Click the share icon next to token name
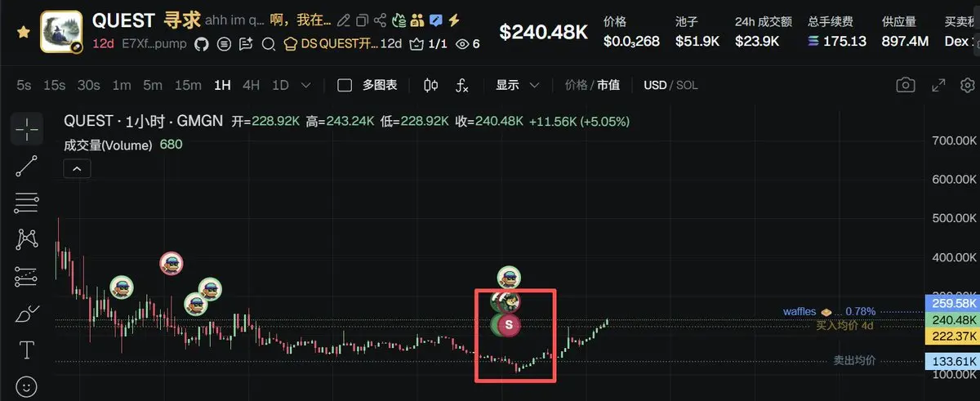The width and height of the screenshot is (980, 401). coord(379,20)
